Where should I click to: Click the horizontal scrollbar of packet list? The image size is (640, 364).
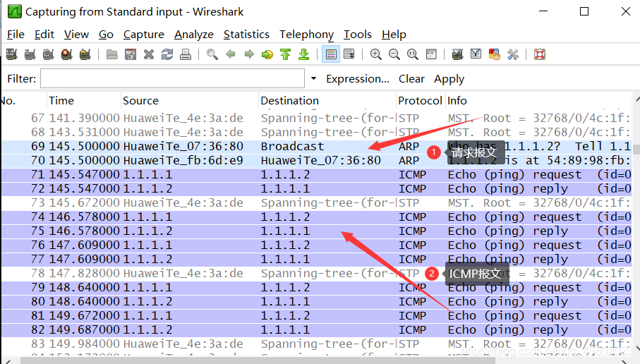[x=257, y=360]
